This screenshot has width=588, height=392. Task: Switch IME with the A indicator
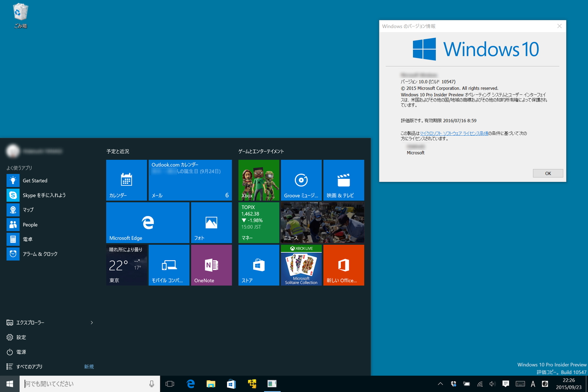point(533,384)
